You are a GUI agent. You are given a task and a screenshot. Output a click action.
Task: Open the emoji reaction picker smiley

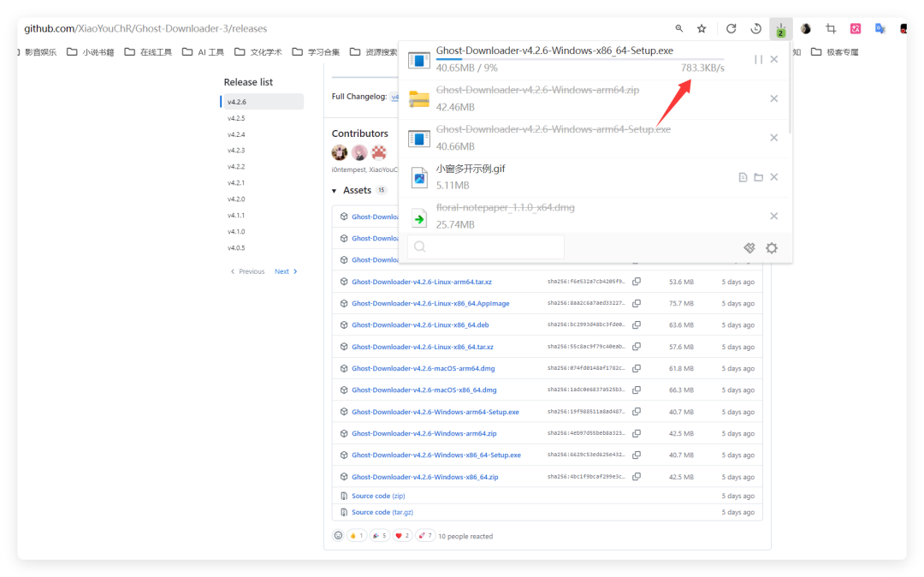(x=338, y=536)
